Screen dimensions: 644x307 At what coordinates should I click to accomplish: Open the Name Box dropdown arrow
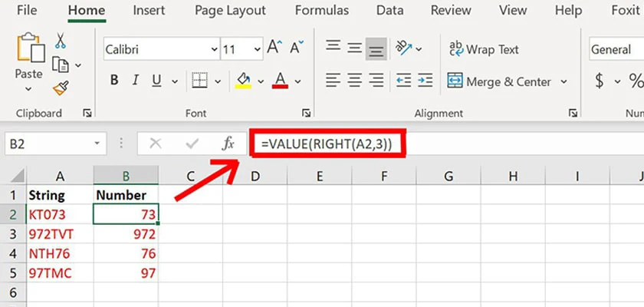(97, 144)
